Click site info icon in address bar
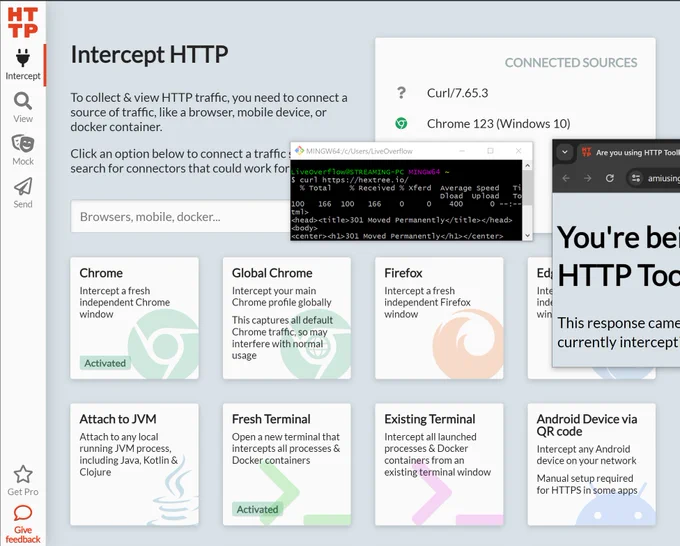The width and height of the screenshot is (680, 546). [x=636, y=178]
